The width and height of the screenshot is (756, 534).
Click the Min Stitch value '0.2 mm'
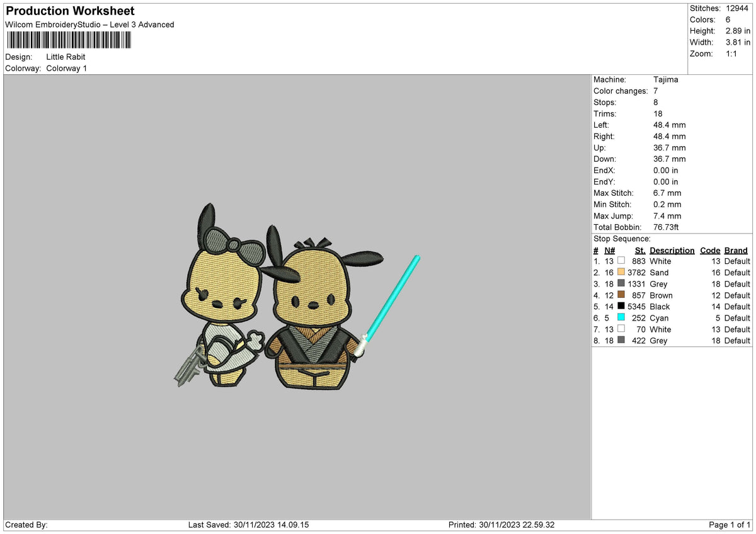click(667, 204)
